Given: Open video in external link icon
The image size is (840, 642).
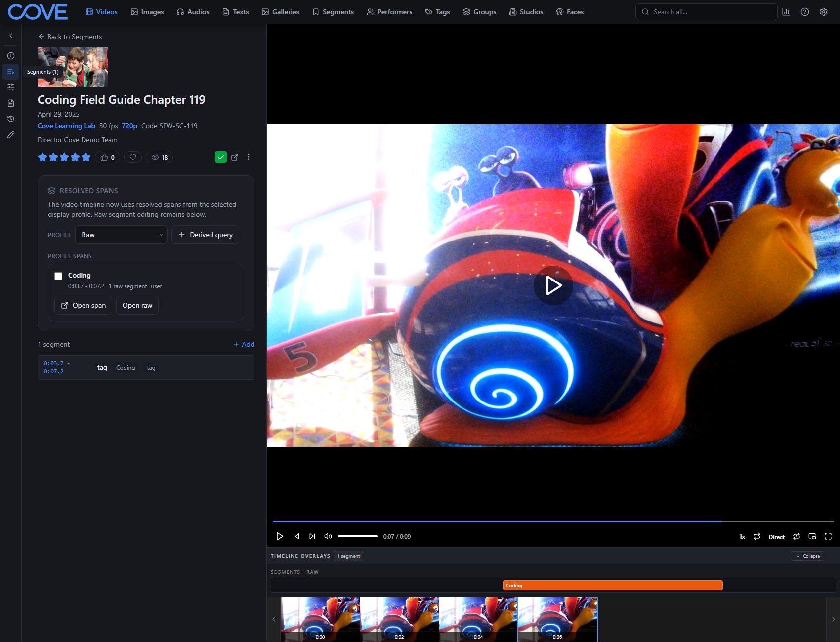Looking at the screenshot, I should pyautogui.click(x=235, y=157).
